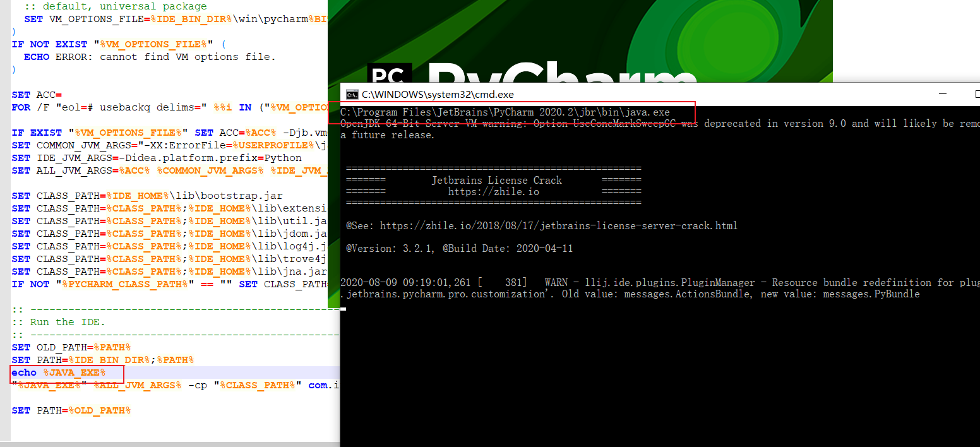The width and height of the screenshot is (980, 447).
Task: Click the CLASS_PATH line containing 'lib\jdom'
Action: click(x=169, y=234)
